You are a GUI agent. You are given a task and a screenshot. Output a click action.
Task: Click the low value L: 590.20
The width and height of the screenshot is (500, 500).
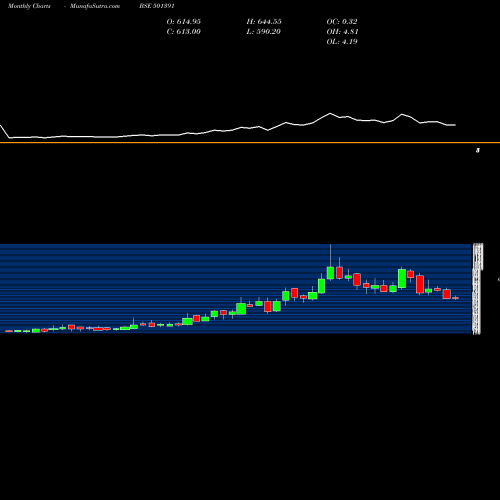click(264, 31)
